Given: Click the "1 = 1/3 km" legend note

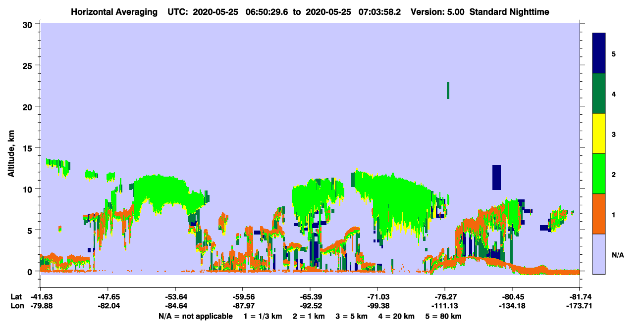Looking at the screenshot, I should coord(262,316).
